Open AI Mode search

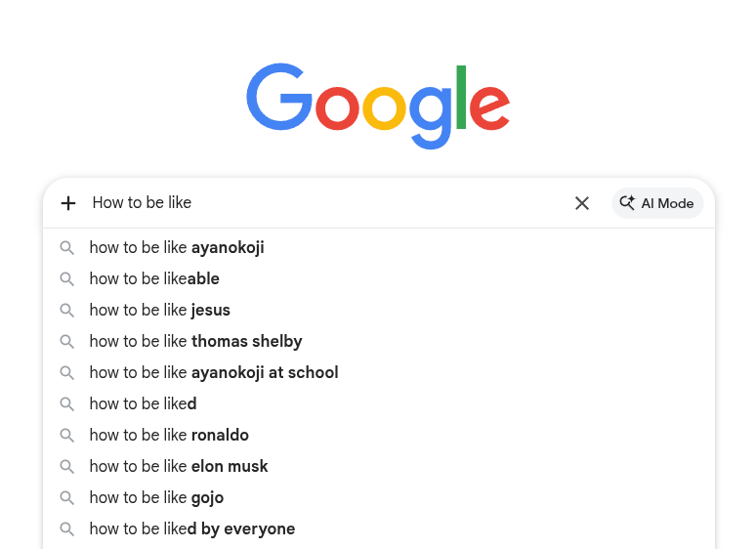[x=657, y=203]
